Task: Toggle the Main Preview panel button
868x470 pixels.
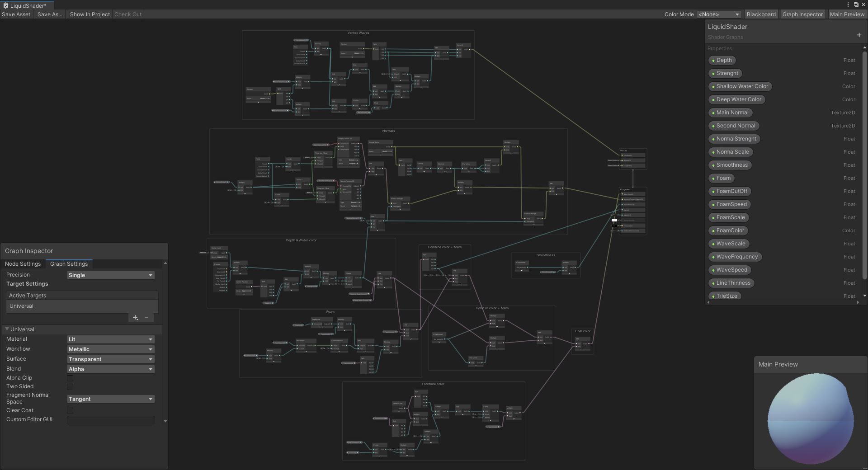Action: pos(847,14)
